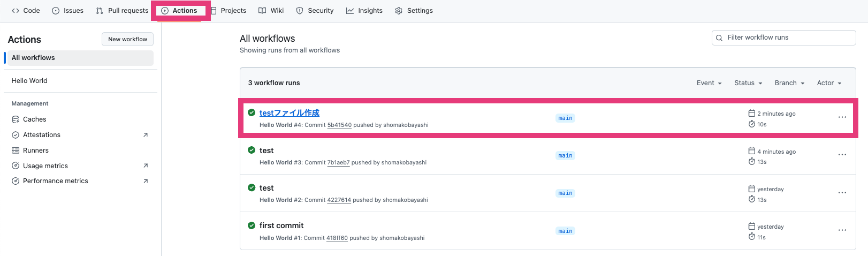Open repository Settings tab
This screenshot has height=256, width=868.
414,11
